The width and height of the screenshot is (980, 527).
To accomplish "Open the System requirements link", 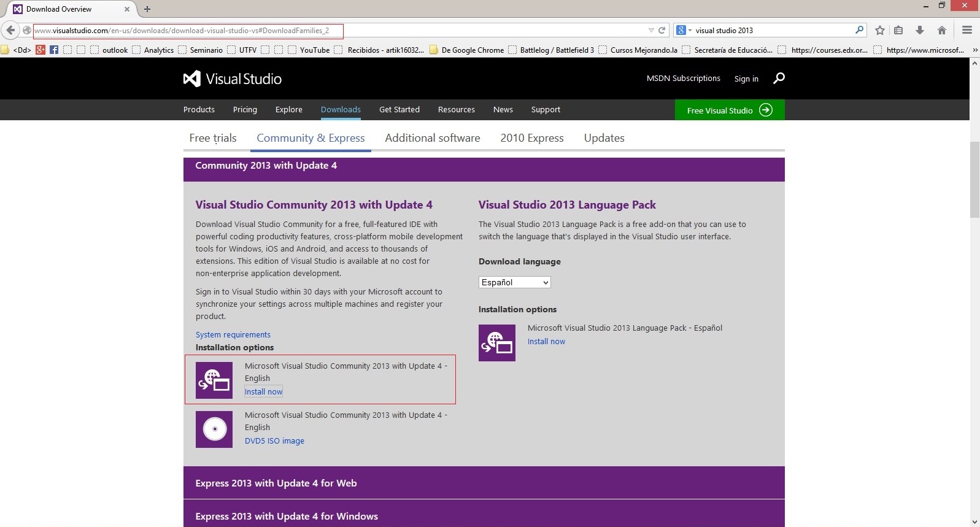I will (x=233, y=334).
